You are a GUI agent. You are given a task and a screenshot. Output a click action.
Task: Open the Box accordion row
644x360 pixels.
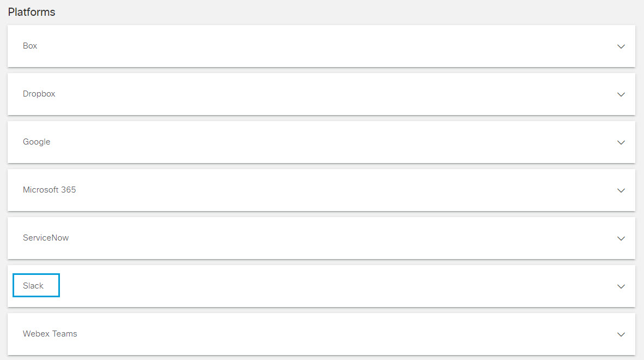click(x=321, y=46)
